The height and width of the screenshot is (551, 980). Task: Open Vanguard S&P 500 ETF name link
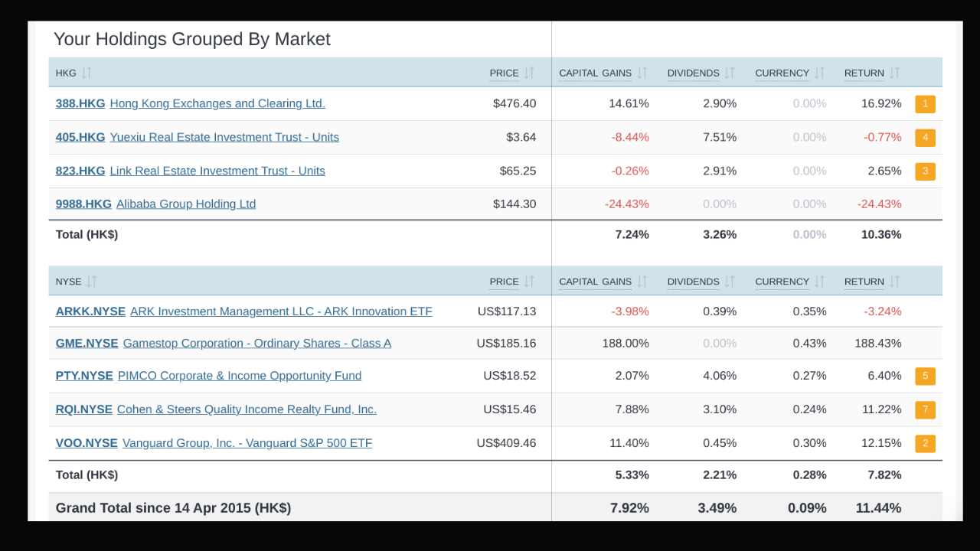coord(247,443)
